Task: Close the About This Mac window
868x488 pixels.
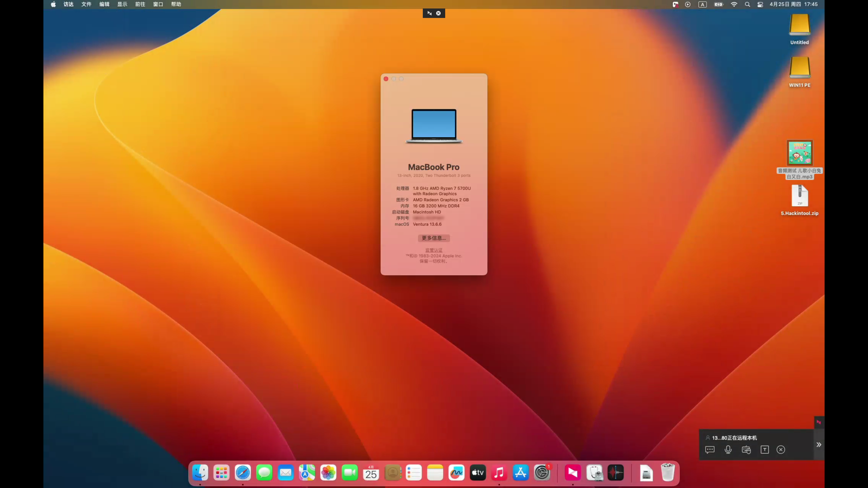Action: point(386,79)
